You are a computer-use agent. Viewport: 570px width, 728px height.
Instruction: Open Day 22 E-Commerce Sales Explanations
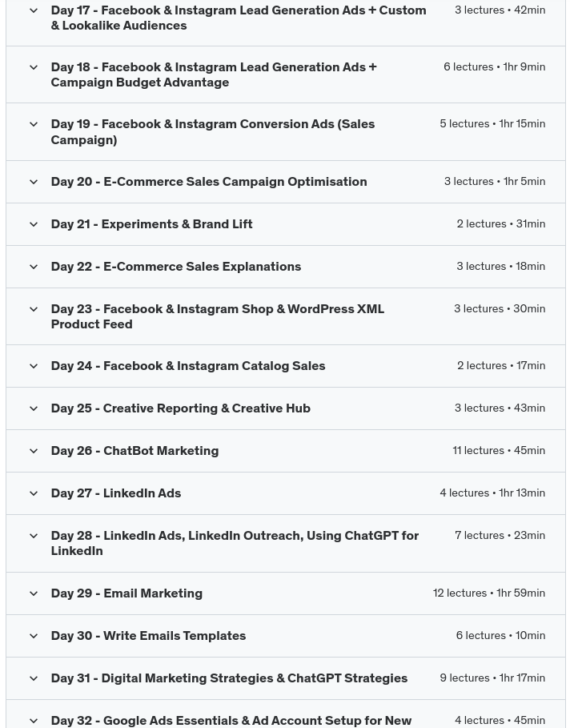pos(175,267)
